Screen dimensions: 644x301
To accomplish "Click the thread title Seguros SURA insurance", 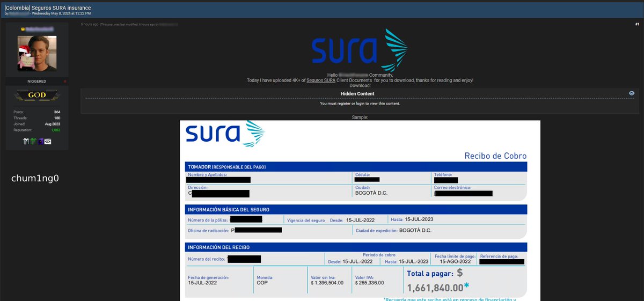I will click(47, 8).
